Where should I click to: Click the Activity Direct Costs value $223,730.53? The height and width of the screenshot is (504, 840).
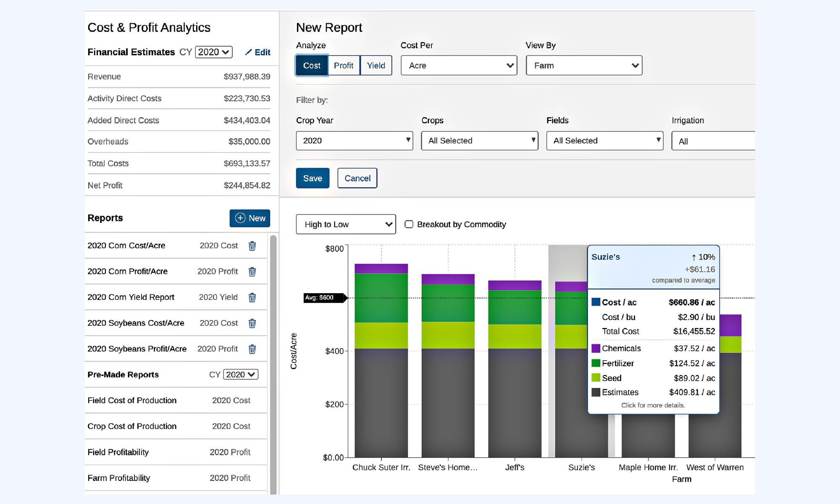tap(247, 98)
